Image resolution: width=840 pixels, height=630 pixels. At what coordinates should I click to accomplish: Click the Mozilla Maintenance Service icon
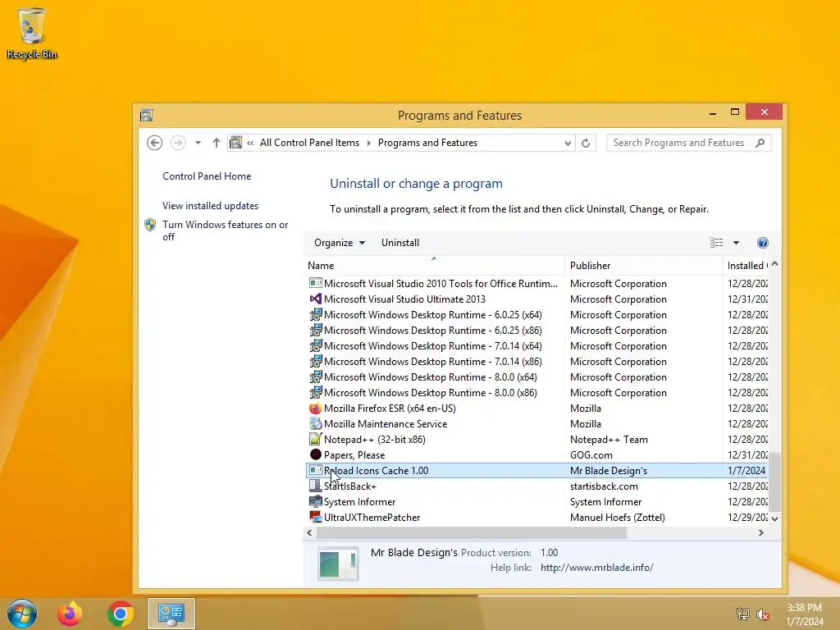coord(316,424)
